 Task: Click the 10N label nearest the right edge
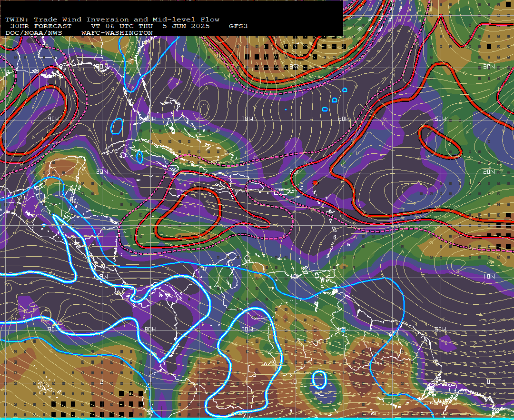coord(489,276)
